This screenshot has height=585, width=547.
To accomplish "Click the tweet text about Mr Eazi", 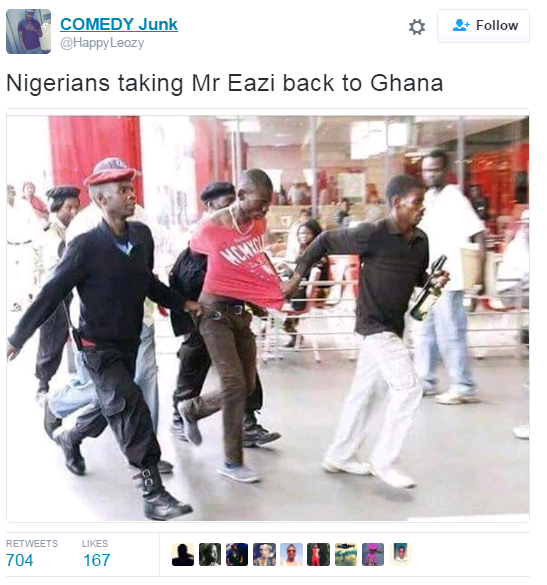I will click(225, 83).
